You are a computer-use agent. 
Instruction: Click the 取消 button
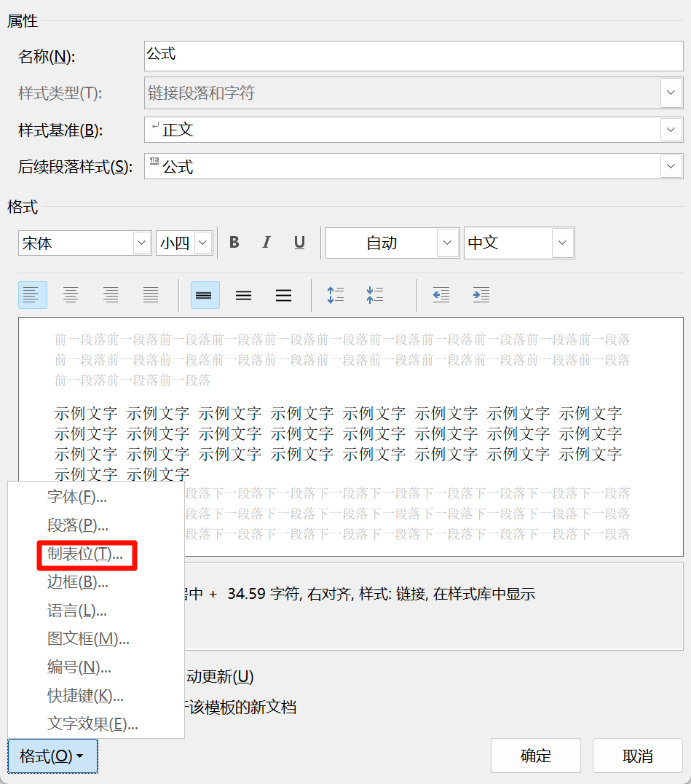pyautogui.click(x=637, y=756)
